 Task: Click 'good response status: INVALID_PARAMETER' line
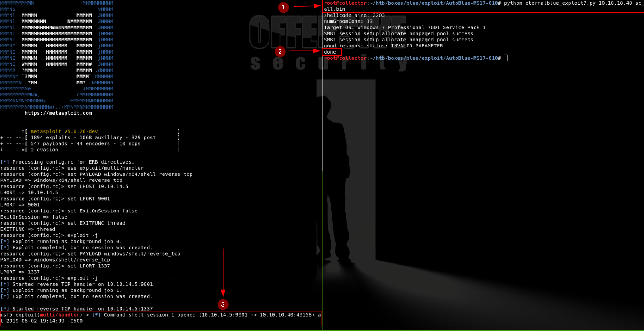point(383,46)
